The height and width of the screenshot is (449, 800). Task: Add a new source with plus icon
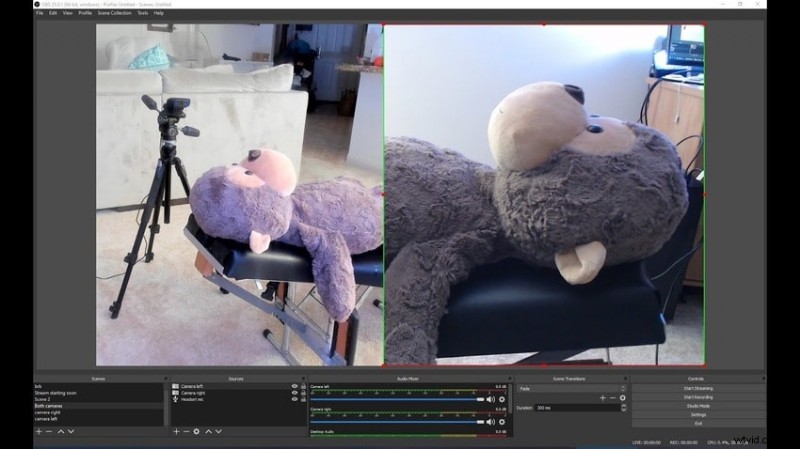coord(176,431)
